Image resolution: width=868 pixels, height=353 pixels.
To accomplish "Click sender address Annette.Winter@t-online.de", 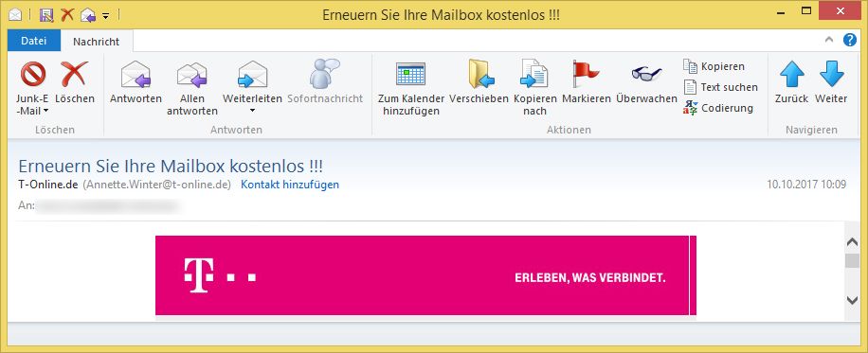I will [156, 185].
